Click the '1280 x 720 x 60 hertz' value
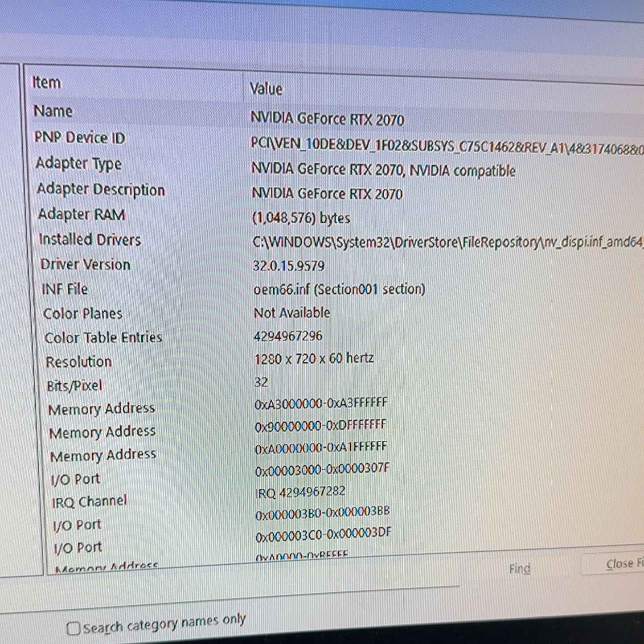 314,358
